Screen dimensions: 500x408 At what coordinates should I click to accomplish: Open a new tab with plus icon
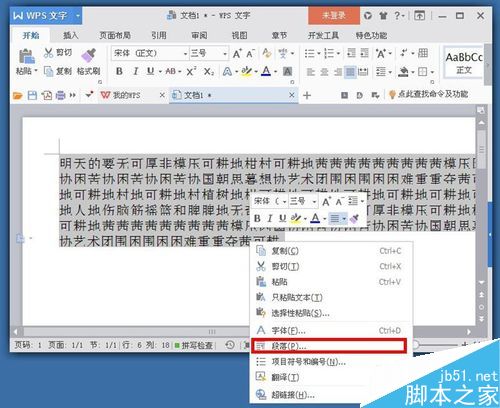pos(307,96)
